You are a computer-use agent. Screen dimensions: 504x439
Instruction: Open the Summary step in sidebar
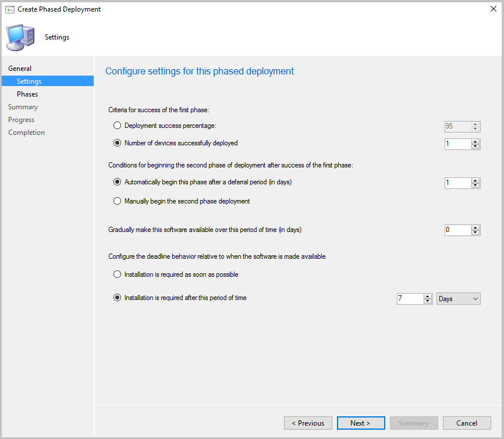tap(23, 106)
